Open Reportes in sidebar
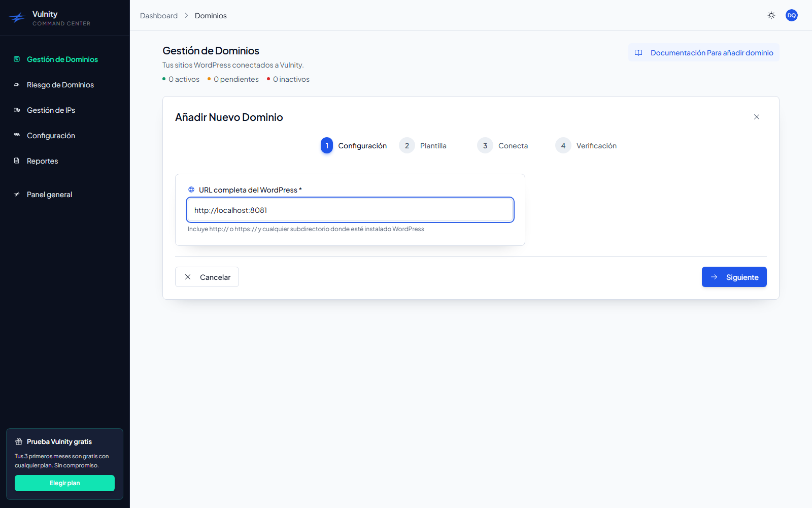The image size is (812, 508). point(42,161)
